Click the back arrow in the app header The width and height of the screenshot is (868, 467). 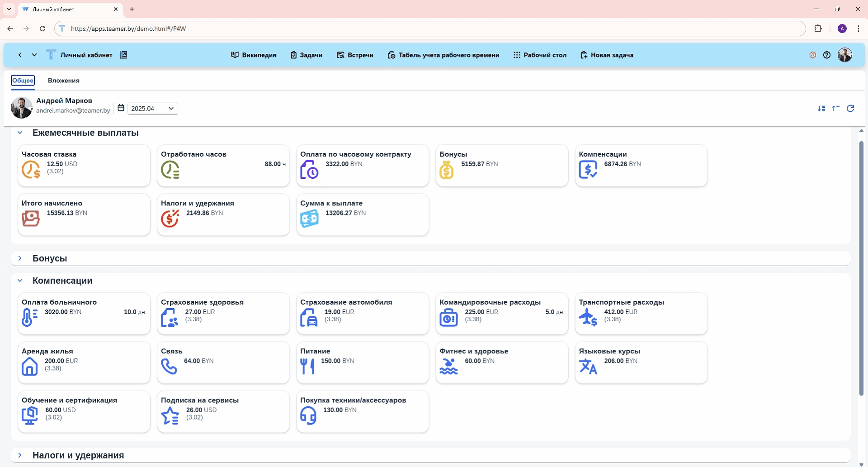[20, 55]
